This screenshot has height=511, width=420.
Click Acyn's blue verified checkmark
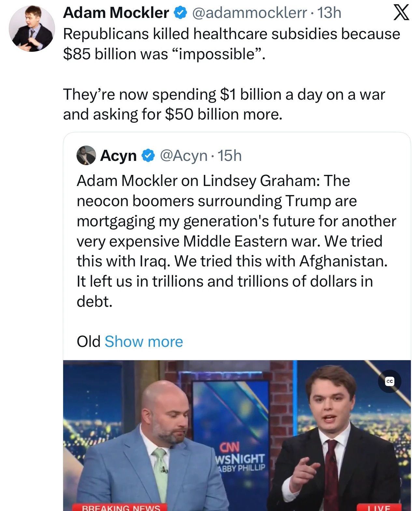tap(148, 156)
